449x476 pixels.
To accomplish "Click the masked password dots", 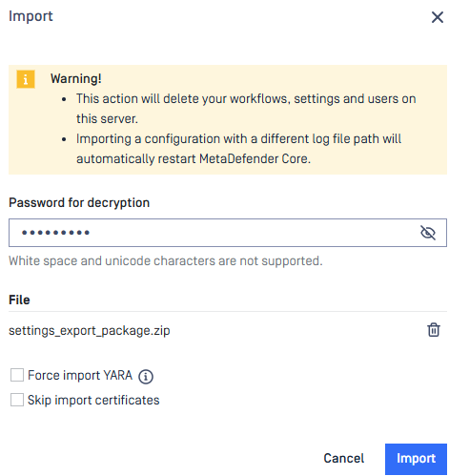I will pyautogui.click(x=55, y=233).
